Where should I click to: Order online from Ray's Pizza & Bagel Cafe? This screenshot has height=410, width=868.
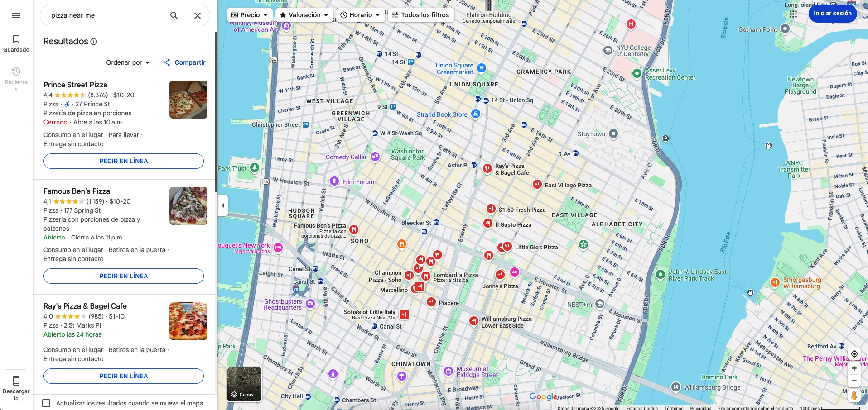pyautogui.click(x=124, y=376)
